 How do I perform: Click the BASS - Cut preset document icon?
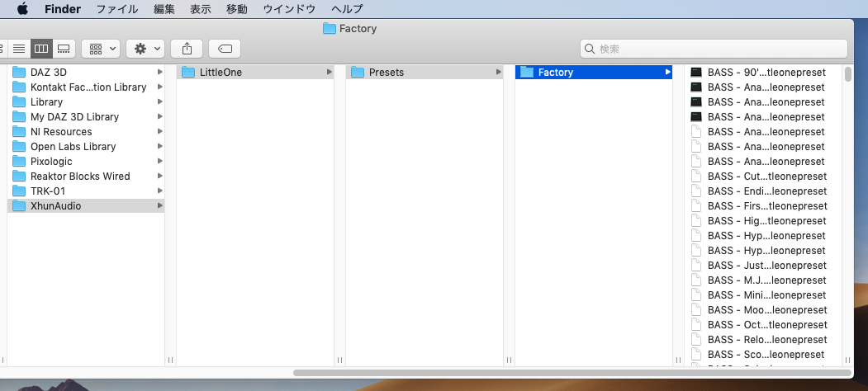pos(696,177)
